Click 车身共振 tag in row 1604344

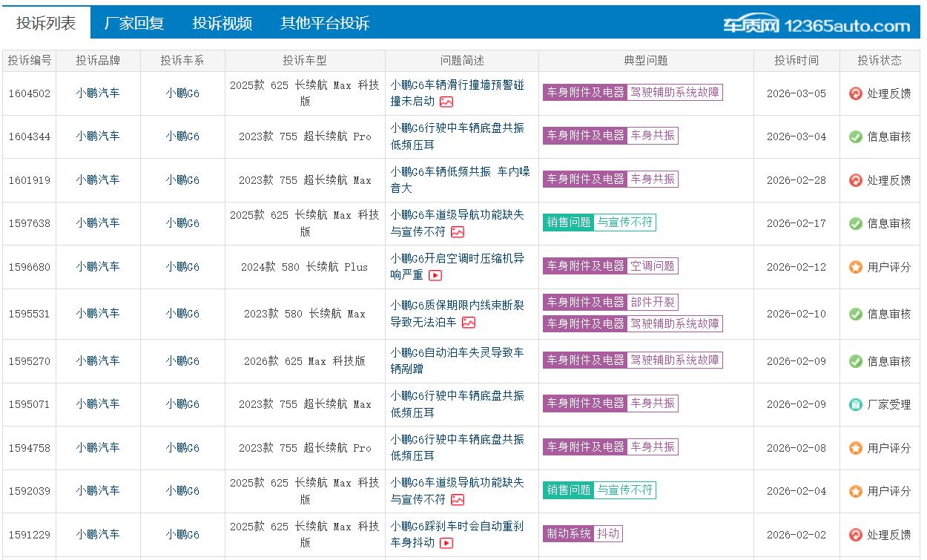[653, 136]
